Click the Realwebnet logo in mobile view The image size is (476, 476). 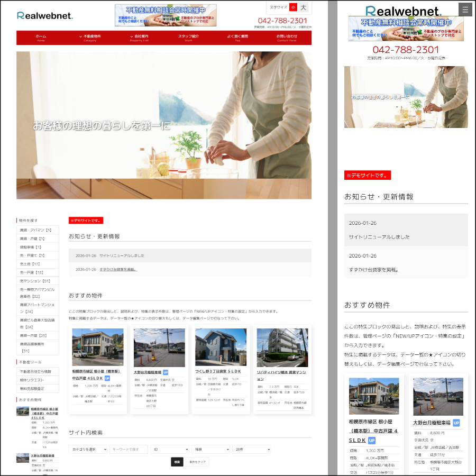coord(403,11)
